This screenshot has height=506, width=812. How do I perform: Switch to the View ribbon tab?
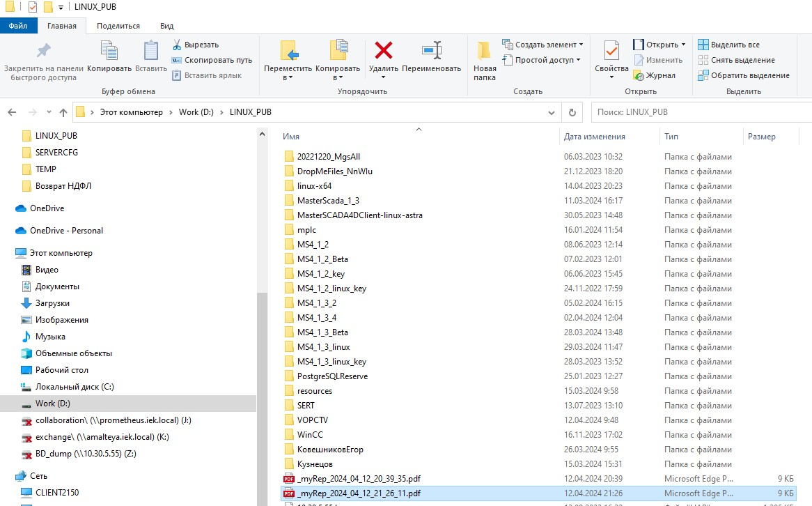coord(166,26)
